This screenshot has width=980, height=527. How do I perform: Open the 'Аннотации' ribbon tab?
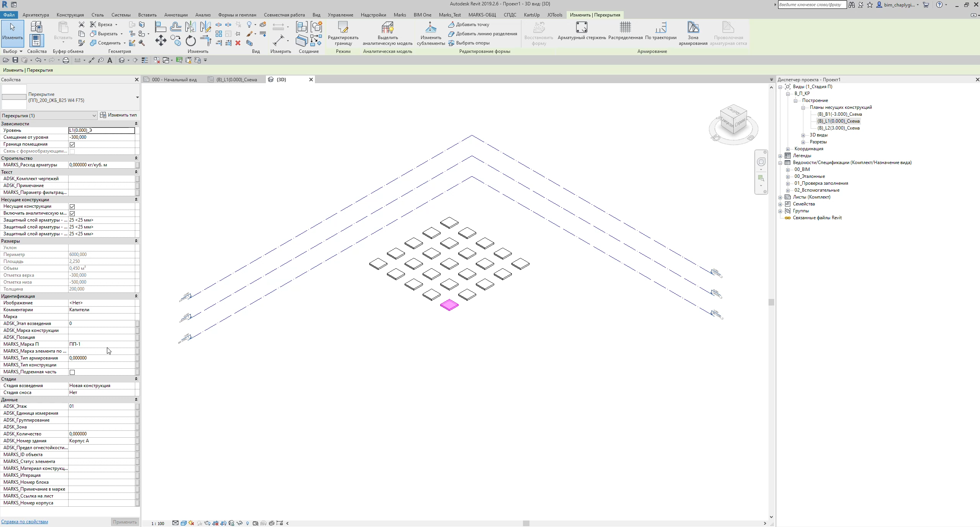176,15
